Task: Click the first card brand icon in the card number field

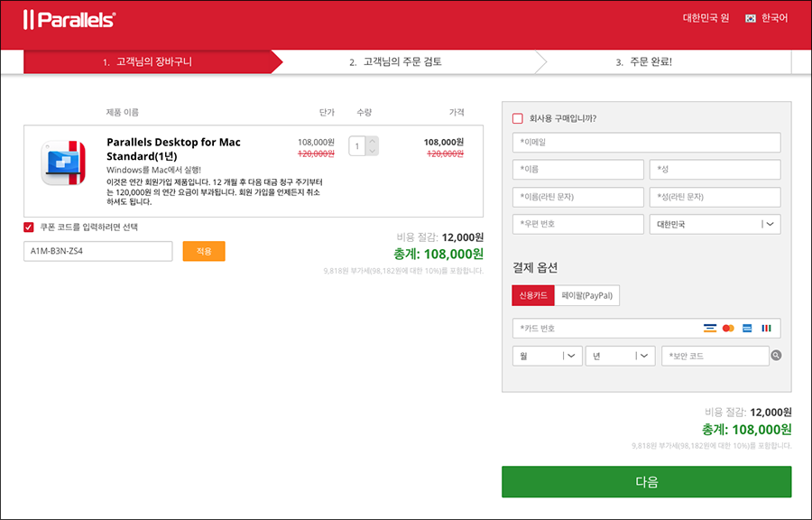Action: [x=710, y=329]
